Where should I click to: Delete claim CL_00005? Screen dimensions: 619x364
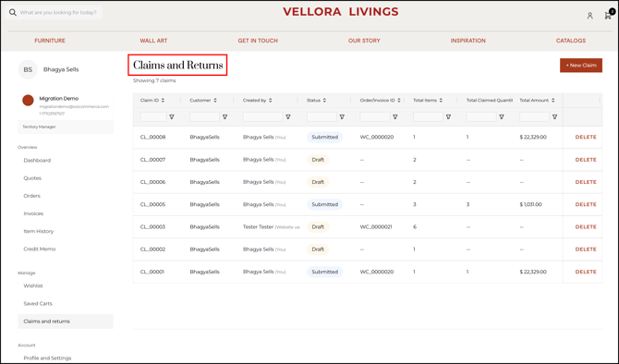pos(586,204)
